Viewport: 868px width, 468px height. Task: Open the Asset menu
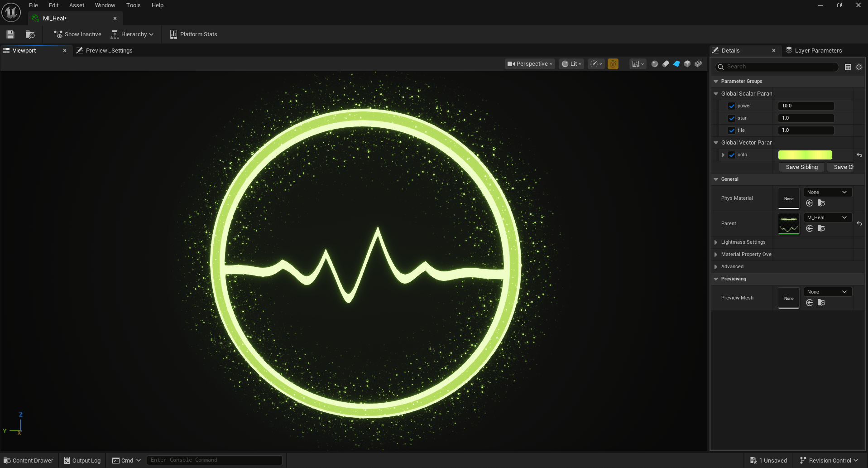[77, 5]
